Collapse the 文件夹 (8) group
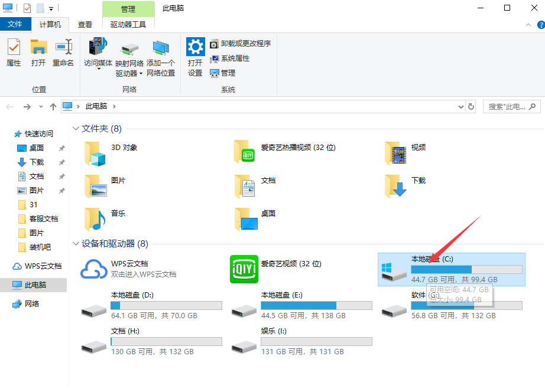545x392 pixels. click(x=76, y=129)
